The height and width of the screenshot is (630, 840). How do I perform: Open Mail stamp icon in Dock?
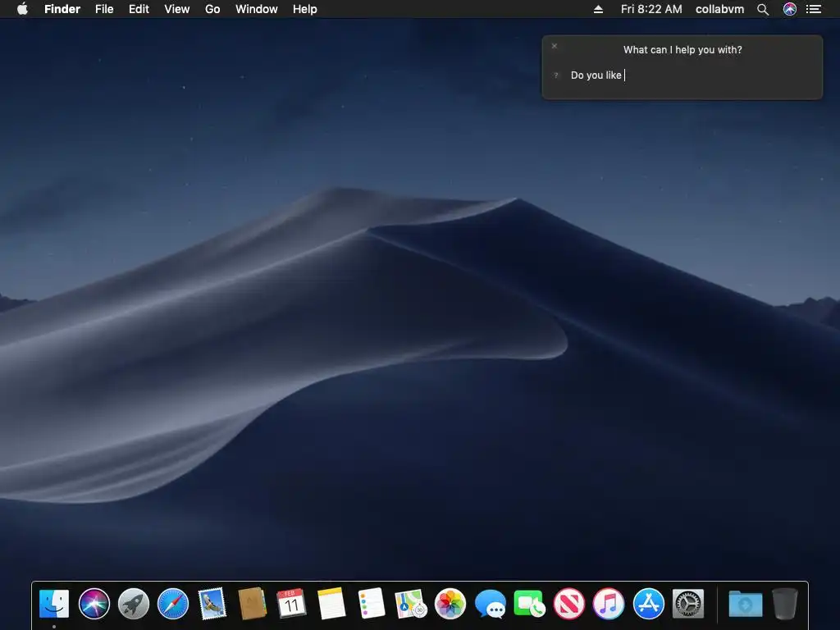click(x=212, y=604)
